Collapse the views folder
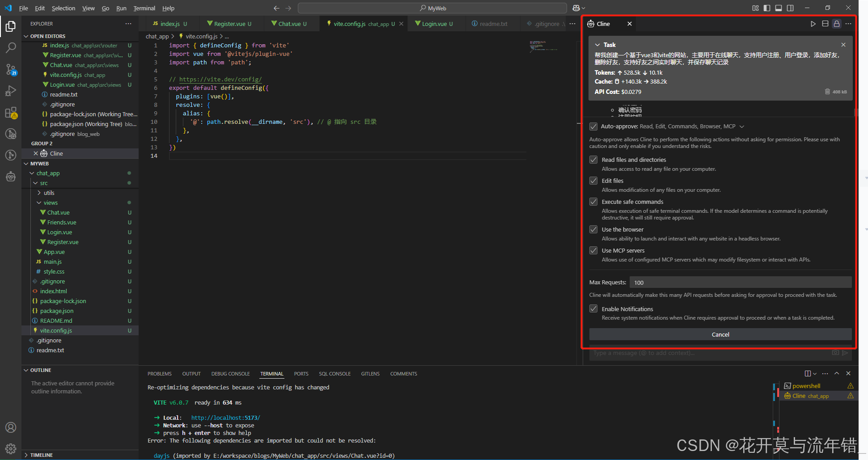Image resolution: width=868 pixels, height=460 pixels. point(39,203)
